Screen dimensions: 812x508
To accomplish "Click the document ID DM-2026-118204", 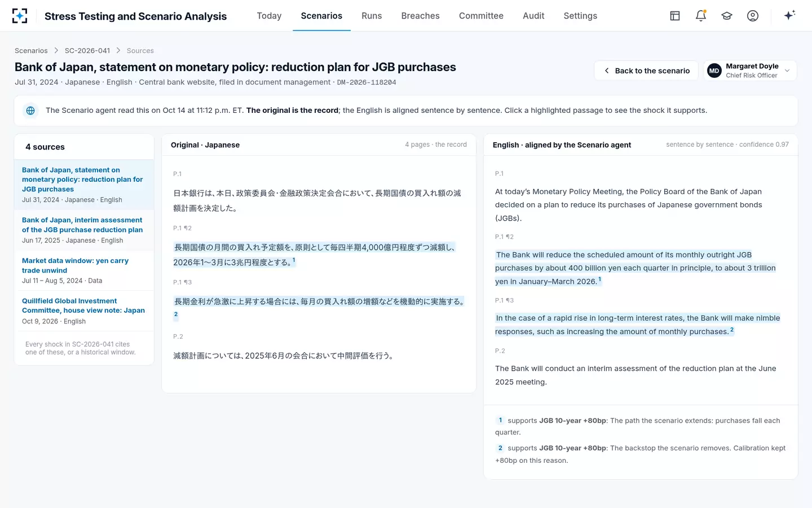I will click(367, 82).
